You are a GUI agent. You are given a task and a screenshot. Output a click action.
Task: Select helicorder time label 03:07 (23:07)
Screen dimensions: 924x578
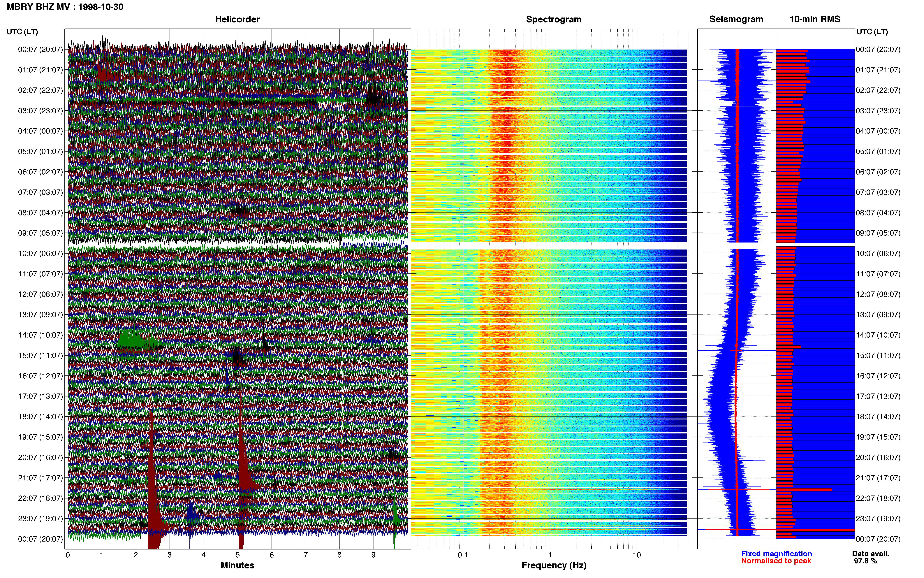pyautogui.click(x=41, y=111)
